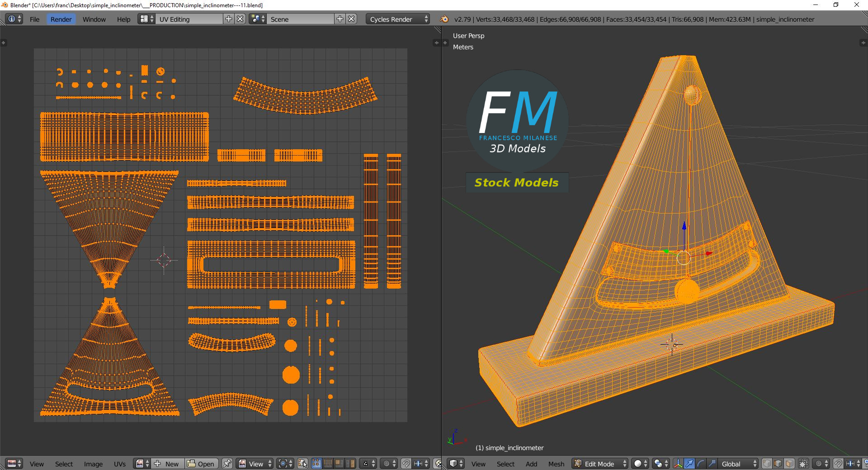
Task: Select UV edge selection mode
Action: tap(328, 464)
